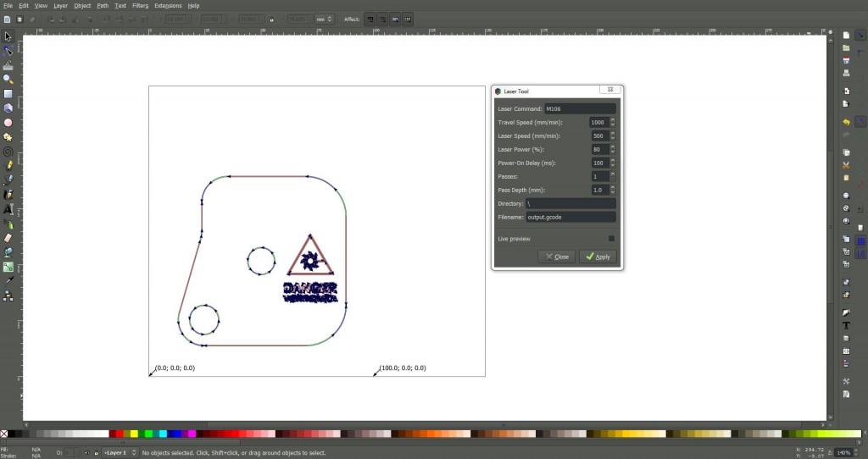Open the zoom percentage spinner
The image size is (868, 459).
click(x=847, y=453)
